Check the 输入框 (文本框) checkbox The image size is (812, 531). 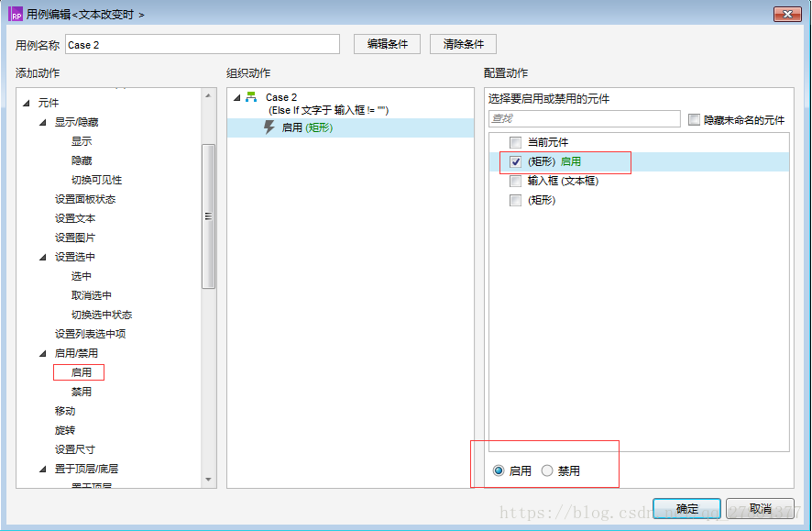[x=515, y=181]
